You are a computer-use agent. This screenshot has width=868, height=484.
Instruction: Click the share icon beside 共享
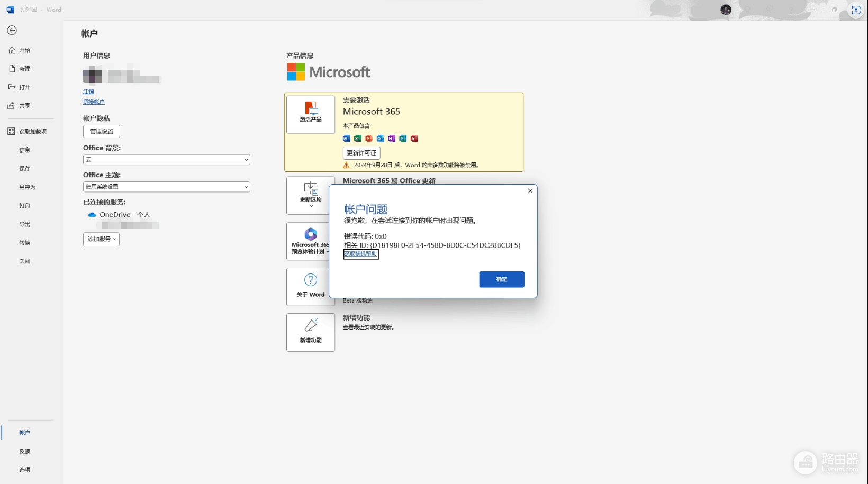tap(12, 106)
